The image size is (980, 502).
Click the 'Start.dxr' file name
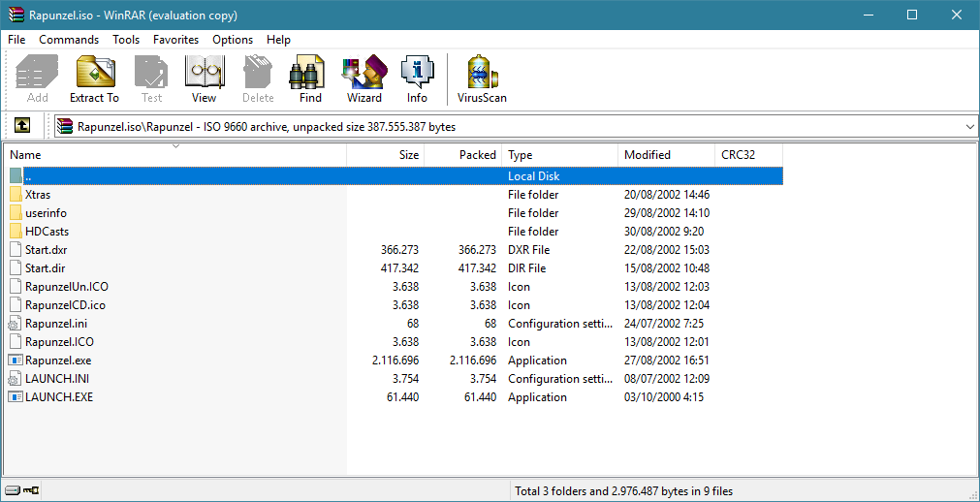pyautogui.click(x=47, y=250)
